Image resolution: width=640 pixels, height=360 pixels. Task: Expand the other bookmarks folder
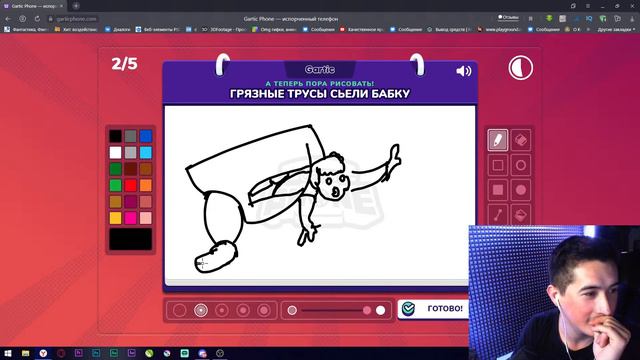(x=616, y=29)
